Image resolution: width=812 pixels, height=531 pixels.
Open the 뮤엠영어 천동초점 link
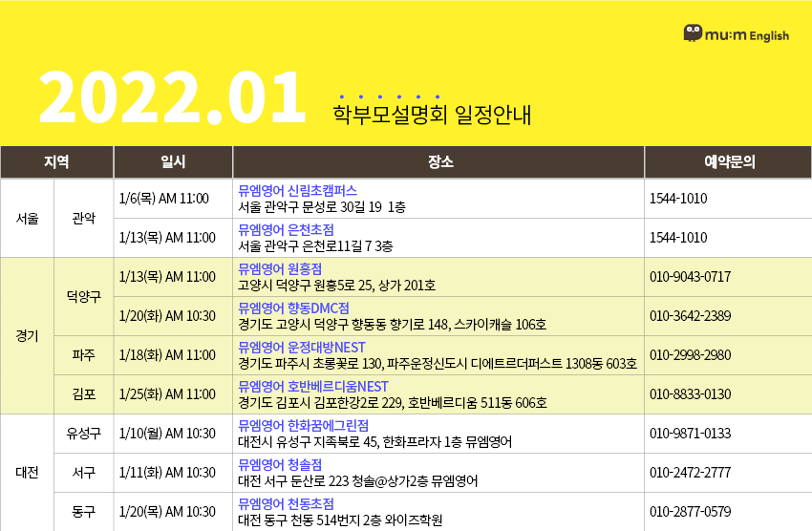coord(286,504)
